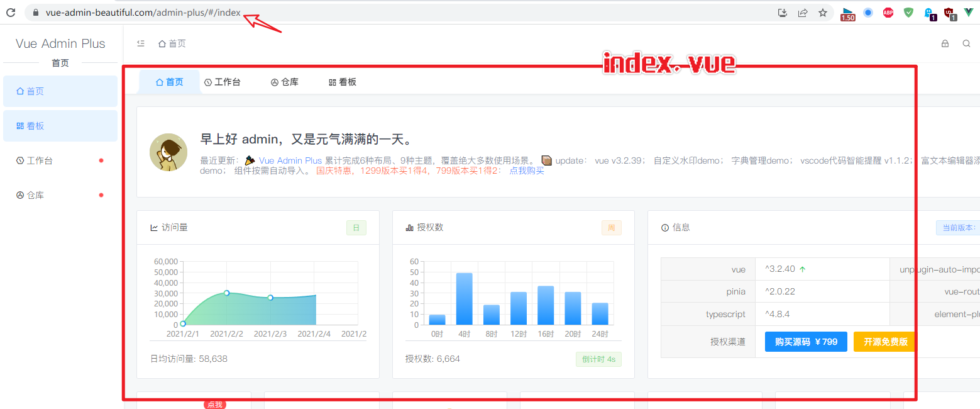The image size is (980, 409).
Task: Bookmark this page with the star icon
Action: 823,13
